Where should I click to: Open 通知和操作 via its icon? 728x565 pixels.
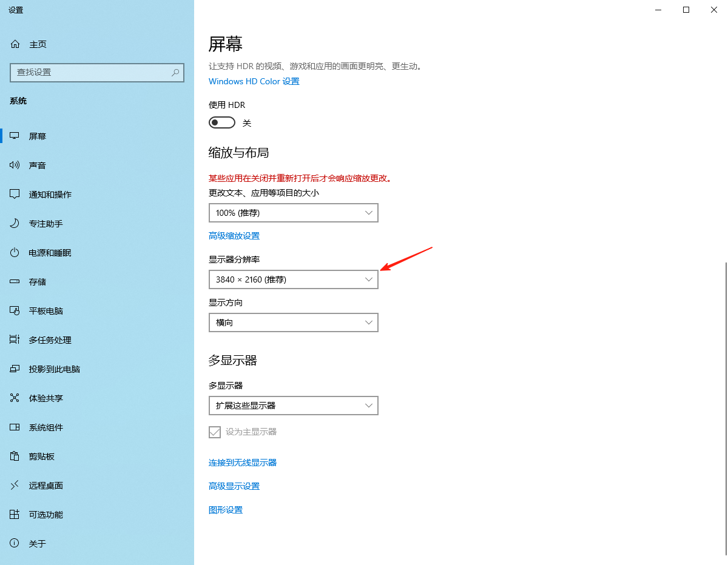(x=15, y=195)
